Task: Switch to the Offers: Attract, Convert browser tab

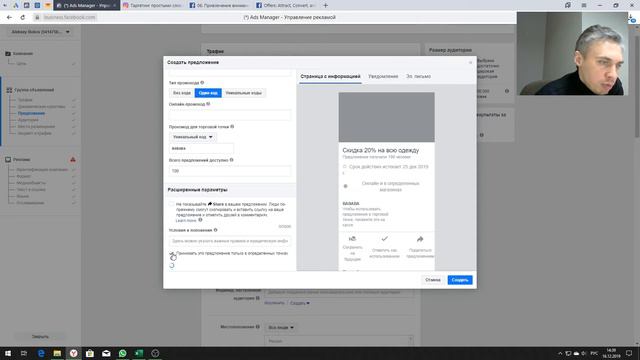Action: (286, 5)
